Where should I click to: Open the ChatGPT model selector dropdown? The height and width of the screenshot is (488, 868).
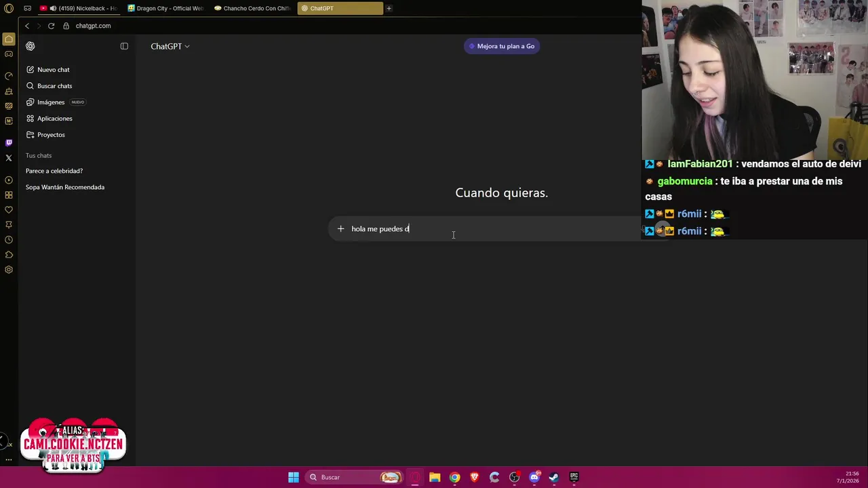170,46
